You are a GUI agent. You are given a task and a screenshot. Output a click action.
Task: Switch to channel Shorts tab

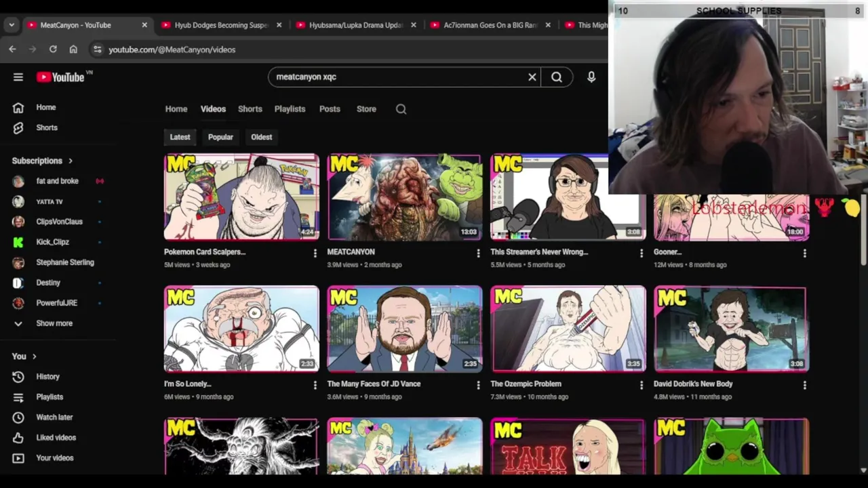point(250,109)
